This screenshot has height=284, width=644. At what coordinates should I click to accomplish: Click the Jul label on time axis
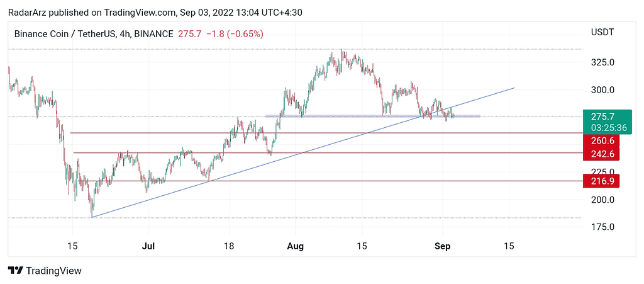click(148, 246)
